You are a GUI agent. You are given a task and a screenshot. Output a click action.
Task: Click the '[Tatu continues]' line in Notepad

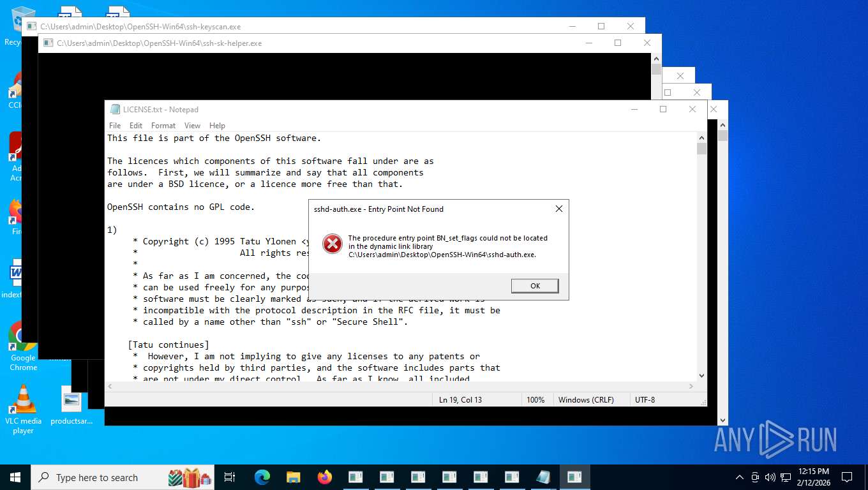click(x=168, y=345)
